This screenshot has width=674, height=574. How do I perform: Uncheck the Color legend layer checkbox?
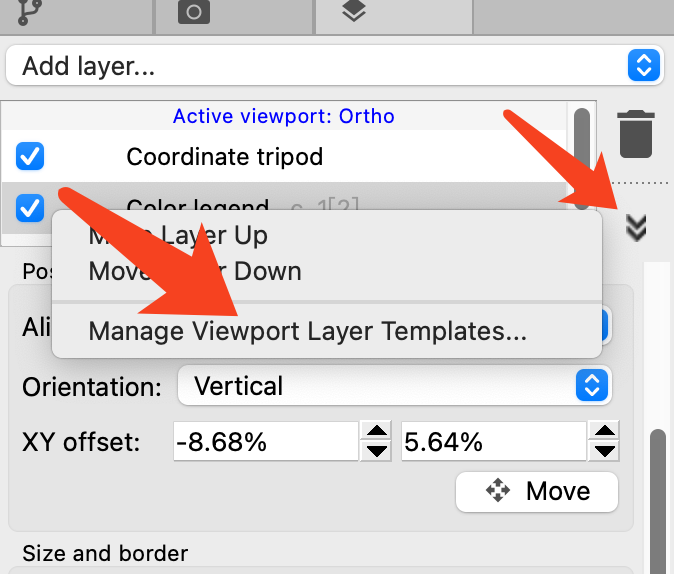coord(30,208)
